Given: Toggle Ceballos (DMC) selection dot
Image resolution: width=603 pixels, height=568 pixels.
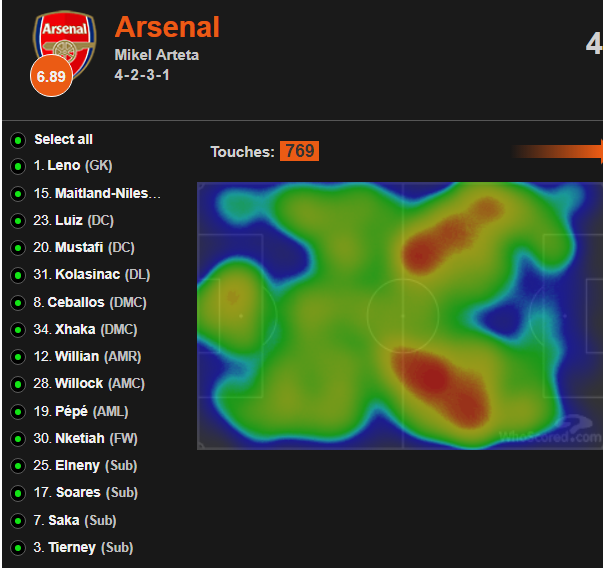Looking at the screenshot, I should tap(18, 302).
